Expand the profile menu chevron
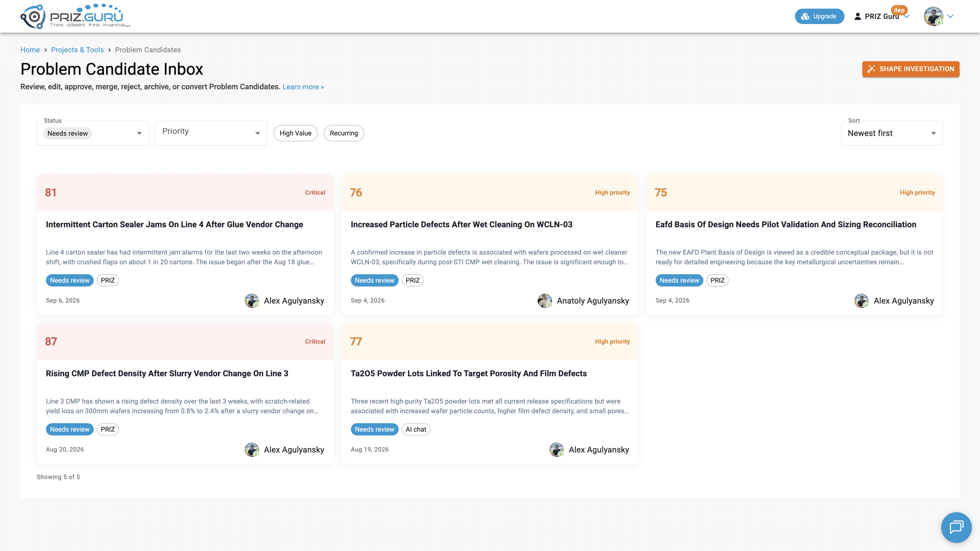 coord(951,16)
